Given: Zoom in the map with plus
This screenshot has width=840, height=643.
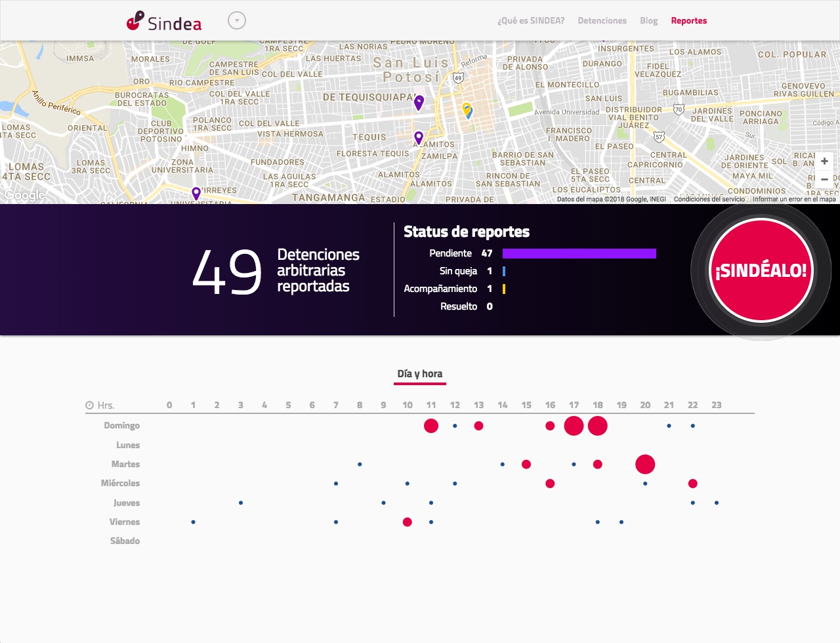Looking at the screenshot, I should (824, 161).
